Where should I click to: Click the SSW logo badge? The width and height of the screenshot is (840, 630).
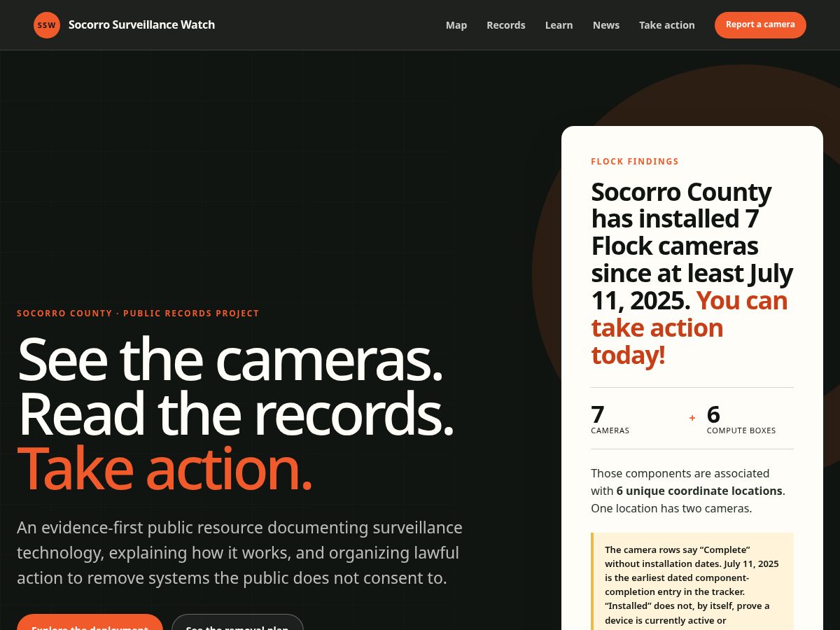click(x=47, y=25)
